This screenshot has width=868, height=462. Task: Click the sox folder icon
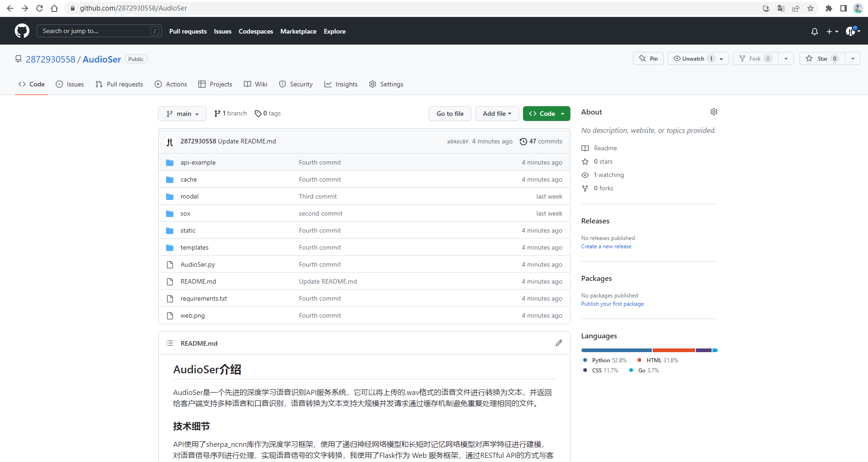tap(170, 213)
